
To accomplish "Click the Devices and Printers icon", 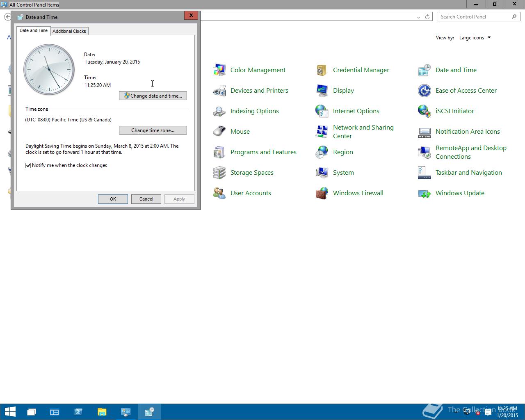I will point(219,91).
